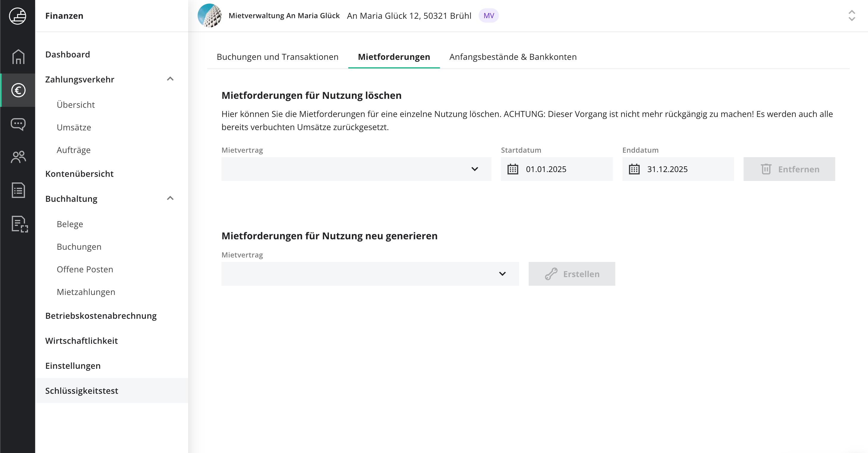Open the chat messages icon in the sidebar
868x453 pixels.
pyautogui.click(x=18, y=124)
